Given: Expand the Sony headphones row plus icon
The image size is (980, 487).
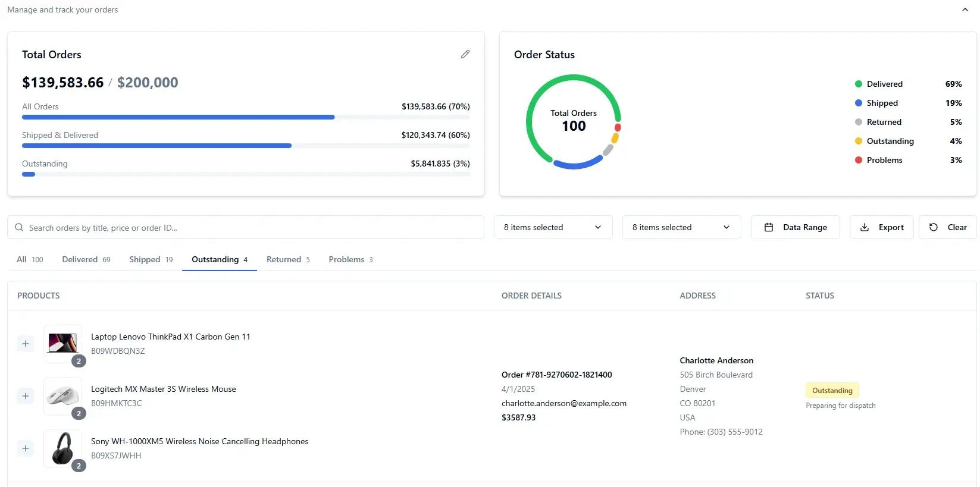Looking at the screenshot, I should (26, 448).
